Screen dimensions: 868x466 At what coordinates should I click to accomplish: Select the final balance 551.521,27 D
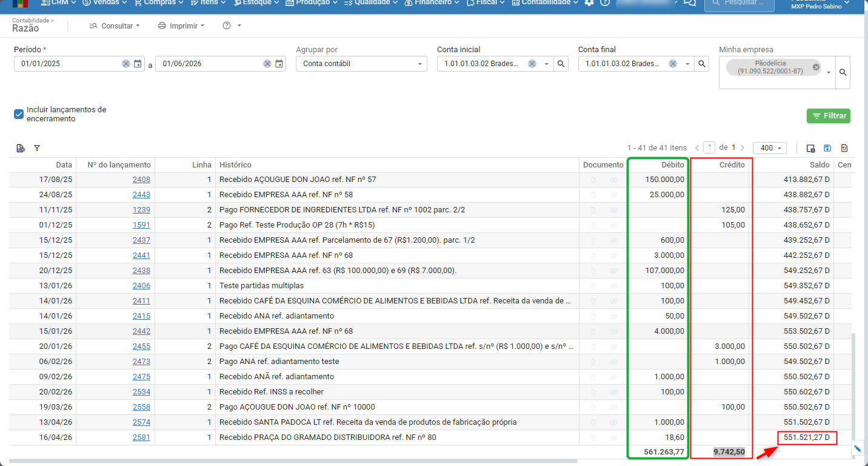coord(807,437)
